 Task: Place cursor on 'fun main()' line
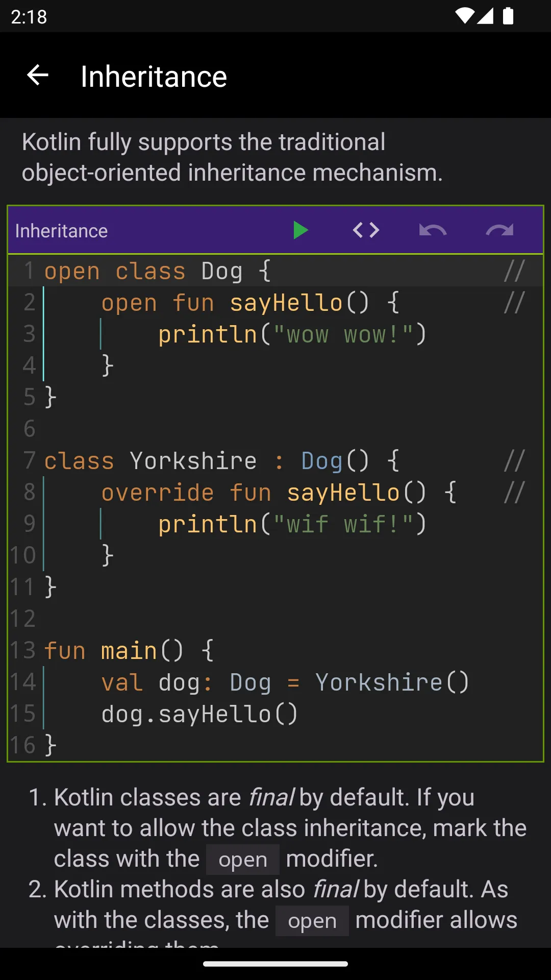click(x=129, y=651)
